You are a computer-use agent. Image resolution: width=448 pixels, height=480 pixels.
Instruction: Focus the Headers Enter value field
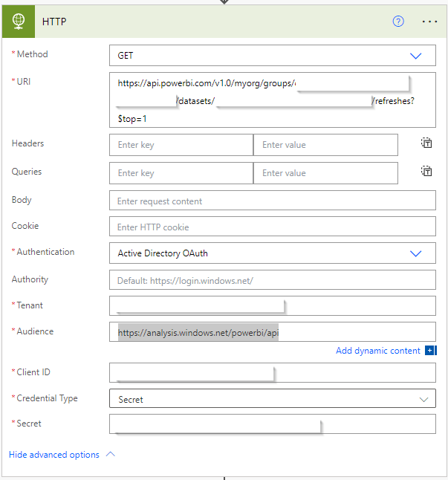(325, 145)
